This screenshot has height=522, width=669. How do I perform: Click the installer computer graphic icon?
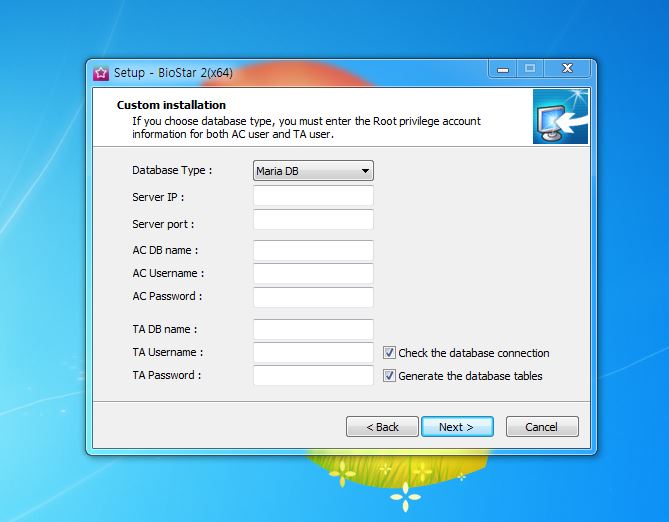tap(558, 116)
